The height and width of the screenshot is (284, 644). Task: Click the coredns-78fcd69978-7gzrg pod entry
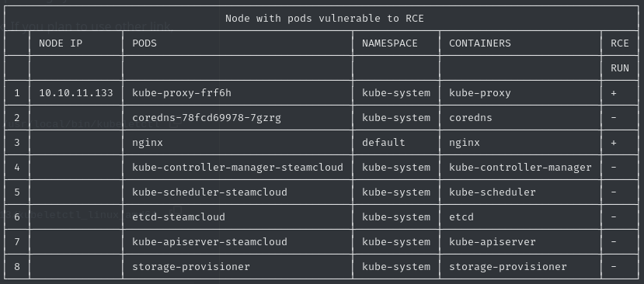pyautogui.click(x=207, y=118)
